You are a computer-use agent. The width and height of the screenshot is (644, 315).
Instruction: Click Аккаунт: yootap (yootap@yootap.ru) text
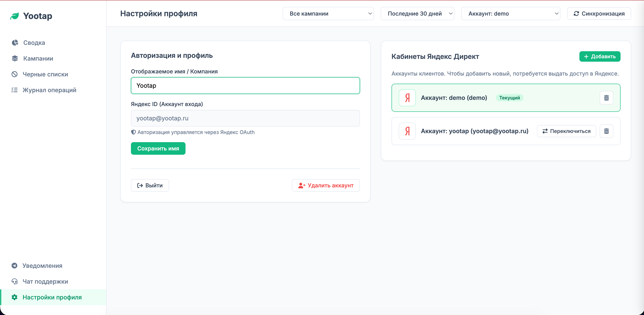(x=474, y=131)
